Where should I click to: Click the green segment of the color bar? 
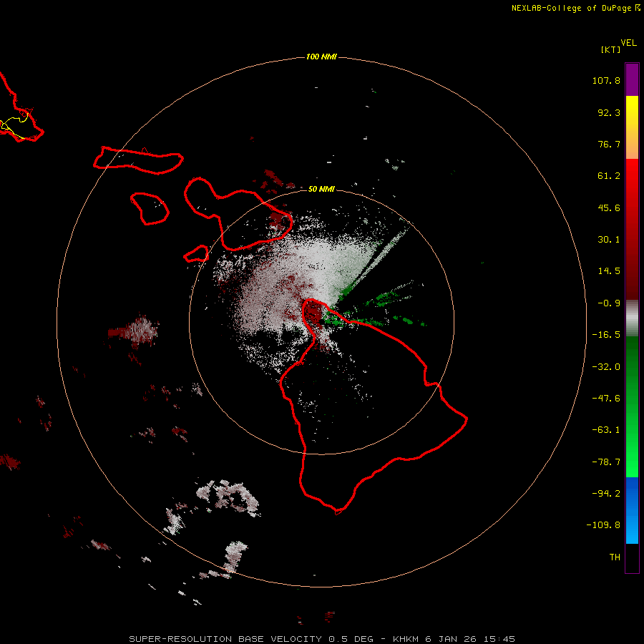(632, 406)
